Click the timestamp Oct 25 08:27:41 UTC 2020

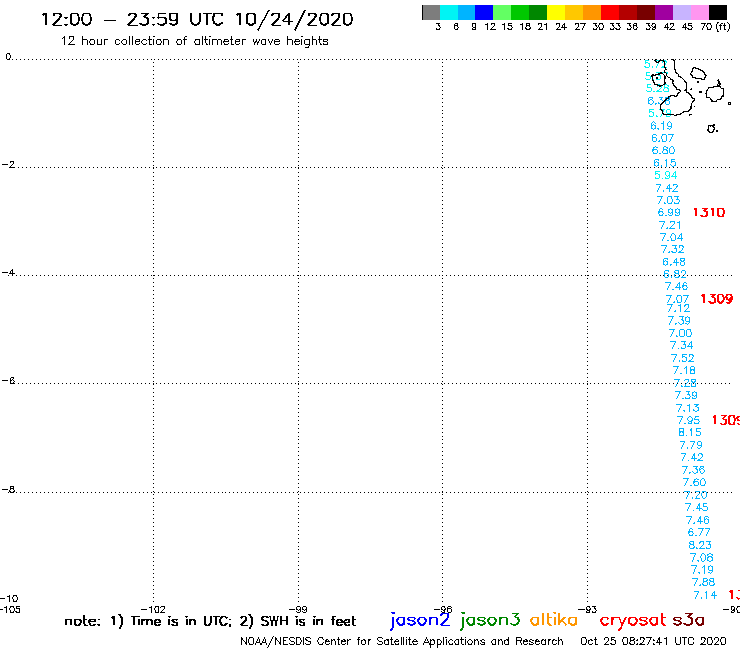tap(653, 641)
